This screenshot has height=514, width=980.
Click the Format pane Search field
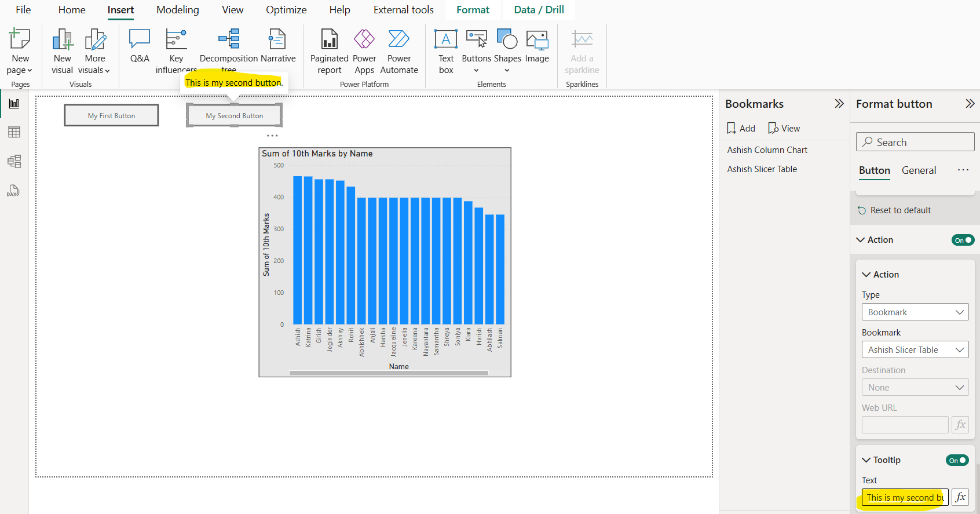915,142
